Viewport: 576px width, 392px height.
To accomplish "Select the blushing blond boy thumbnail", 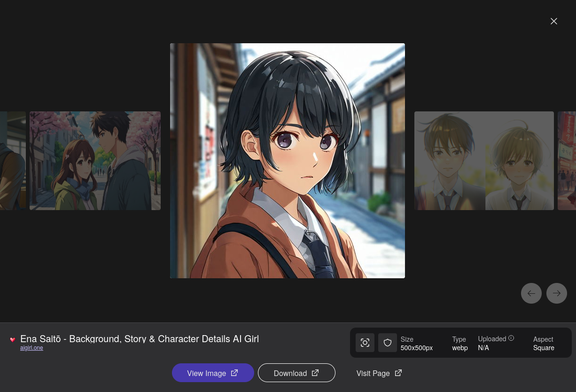I will coord(520,160).
